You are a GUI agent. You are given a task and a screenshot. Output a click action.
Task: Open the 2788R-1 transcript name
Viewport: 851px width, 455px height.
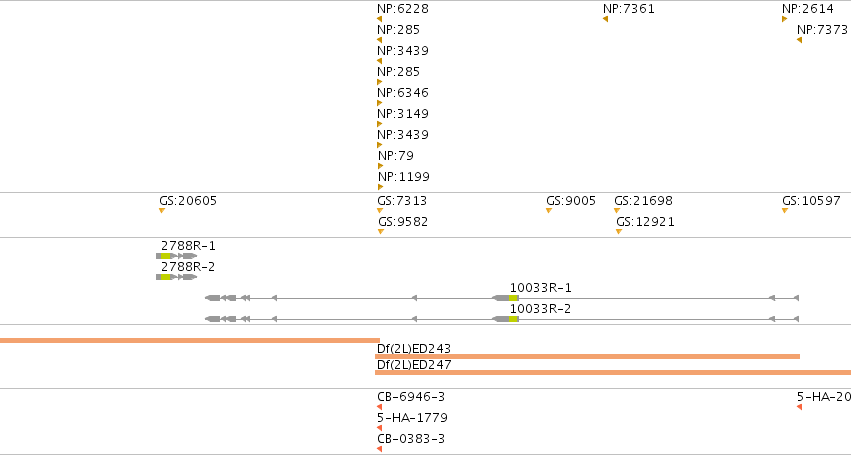[x=188, y=246]
